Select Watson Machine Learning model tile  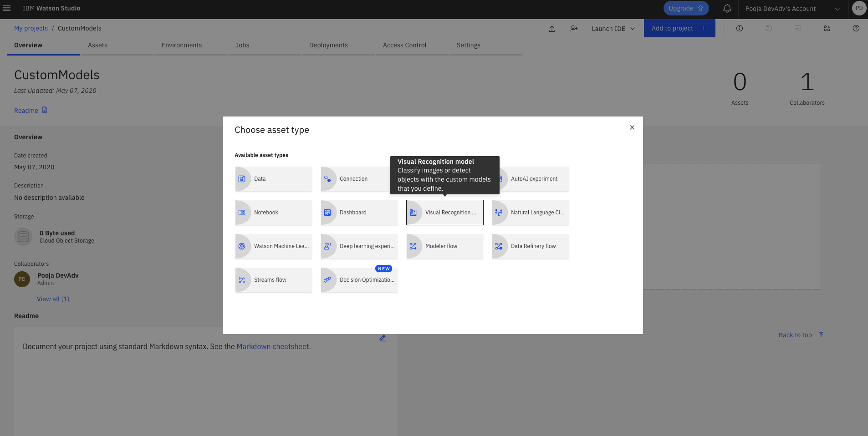point(274,246)
